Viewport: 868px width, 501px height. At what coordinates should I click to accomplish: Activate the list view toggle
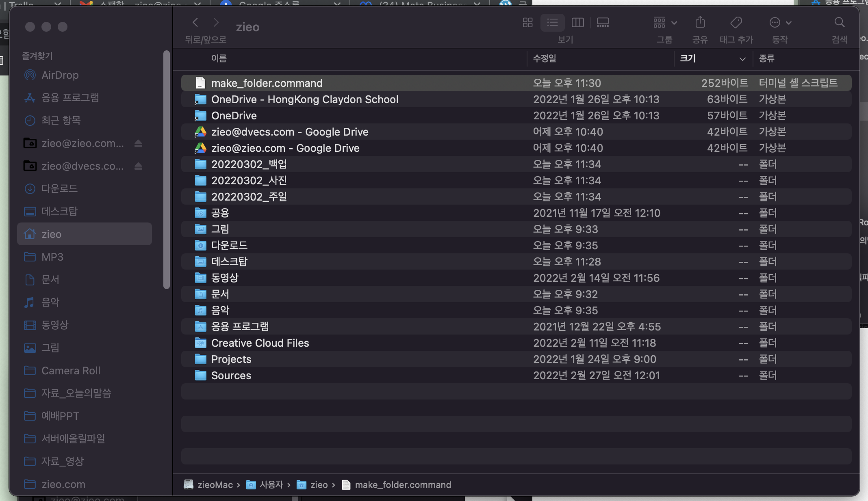(552, 23)
